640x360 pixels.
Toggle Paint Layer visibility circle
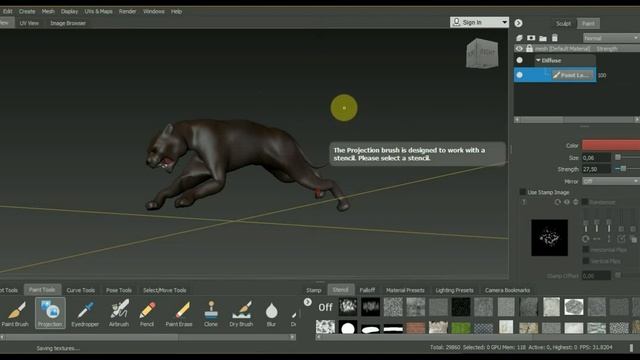click(x=519, y=75)
